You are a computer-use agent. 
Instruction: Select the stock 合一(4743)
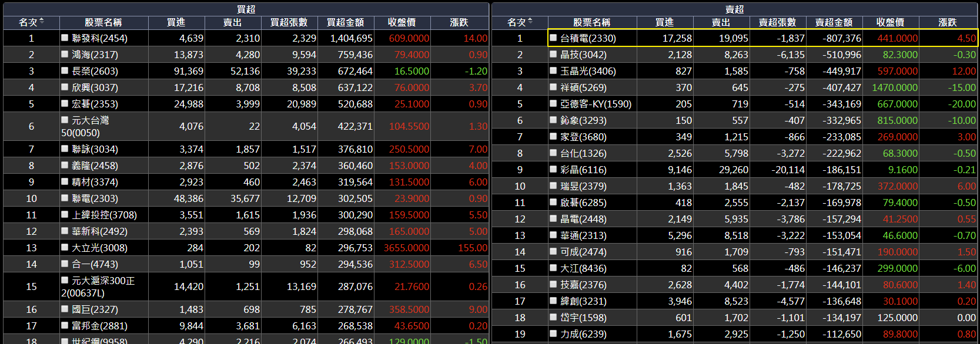pyautogui.click(x=95, y=265)
